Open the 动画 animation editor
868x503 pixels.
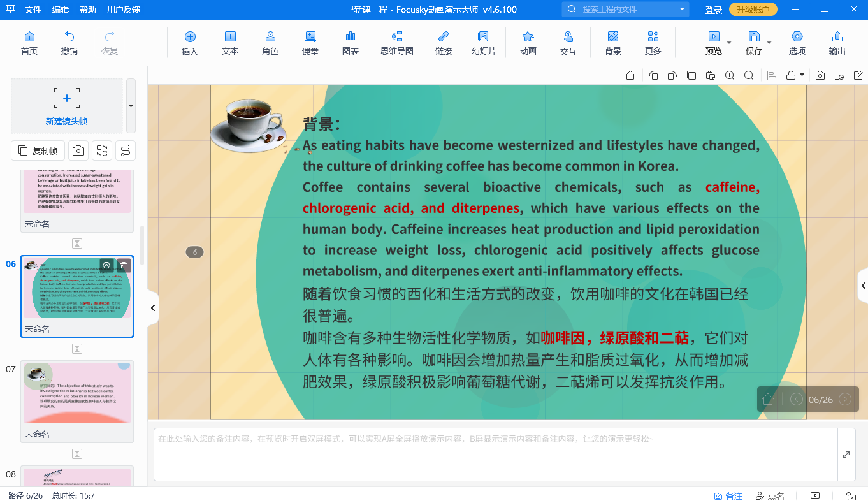(x=528, y=43)
